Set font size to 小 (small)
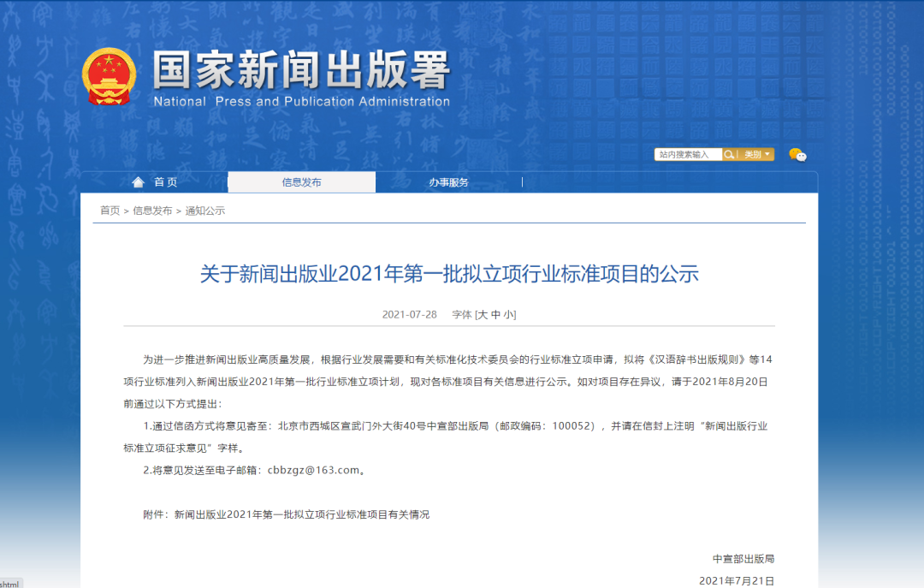Viewport: 924px width, 588px height. [508, 315]
